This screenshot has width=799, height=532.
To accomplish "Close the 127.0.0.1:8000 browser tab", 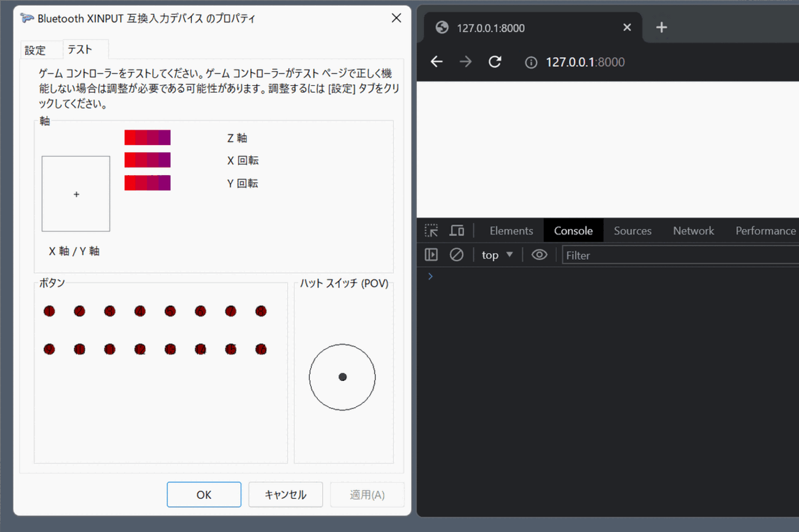I will pyautogui.click(x=627, y=27).
